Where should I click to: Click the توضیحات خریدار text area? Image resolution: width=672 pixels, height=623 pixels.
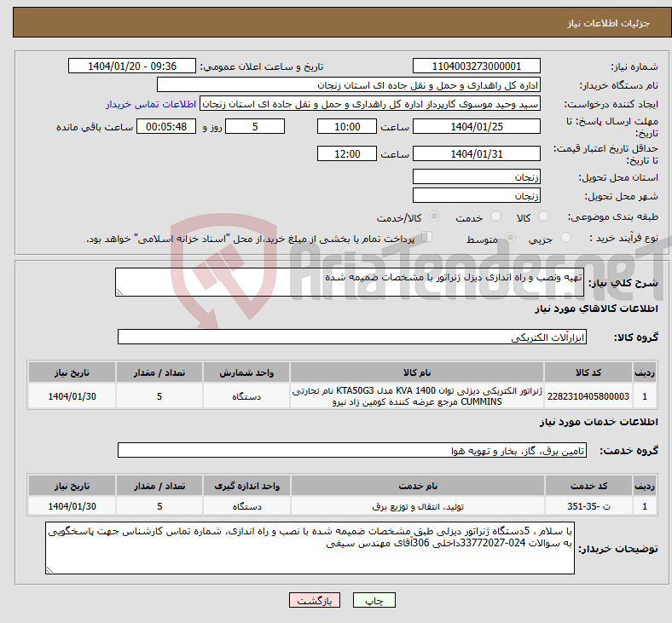[310, 548]
